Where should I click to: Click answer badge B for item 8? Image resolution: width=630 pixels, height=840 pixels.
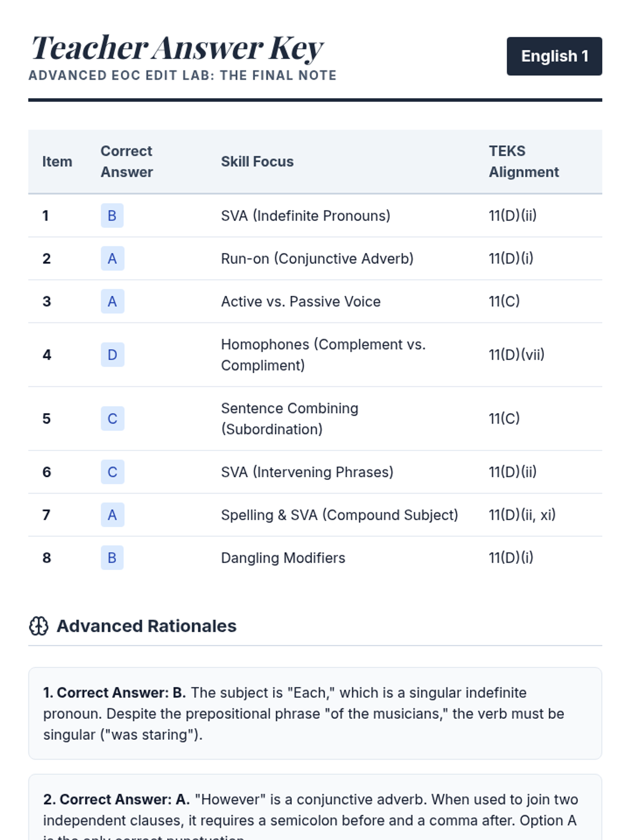tap(112, 558)
